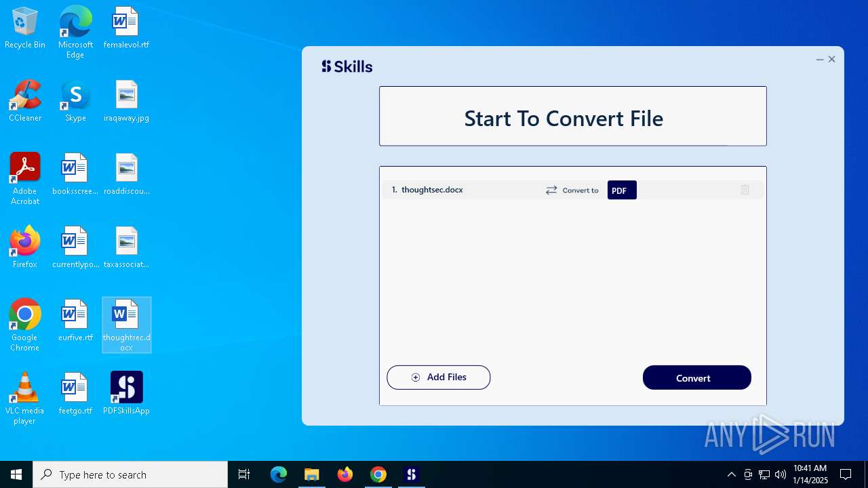Screen dimensions: 868x488
Task: Select Microsoft Edge desktop shortcut
Action: 75,32
